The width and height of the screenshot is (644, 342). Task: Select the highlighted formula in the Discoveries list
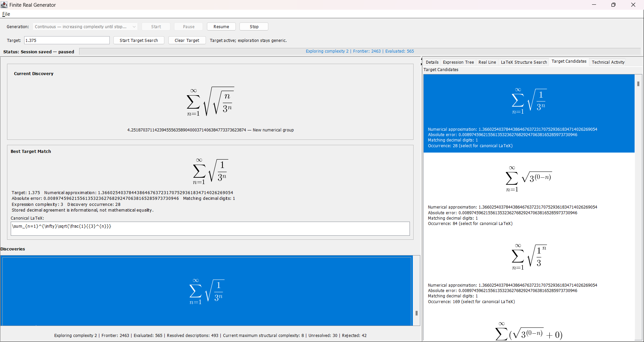click(x=207, y=291)
